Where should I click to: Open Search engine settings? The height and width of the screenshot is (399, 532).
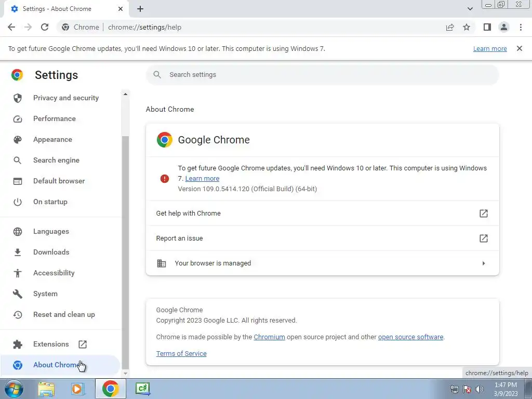pyautogui.click(x=60, y=160)
